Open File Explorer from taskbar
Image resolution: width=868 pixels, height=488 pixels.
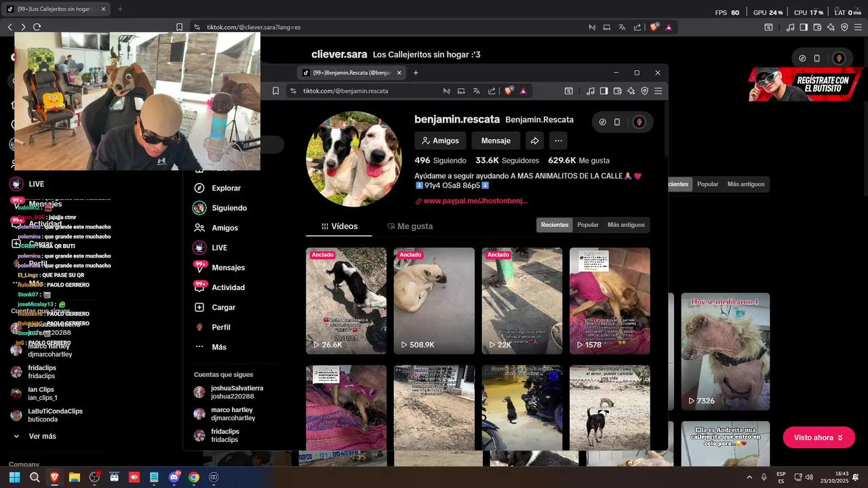pyautogui.click(x=74, y=477)
